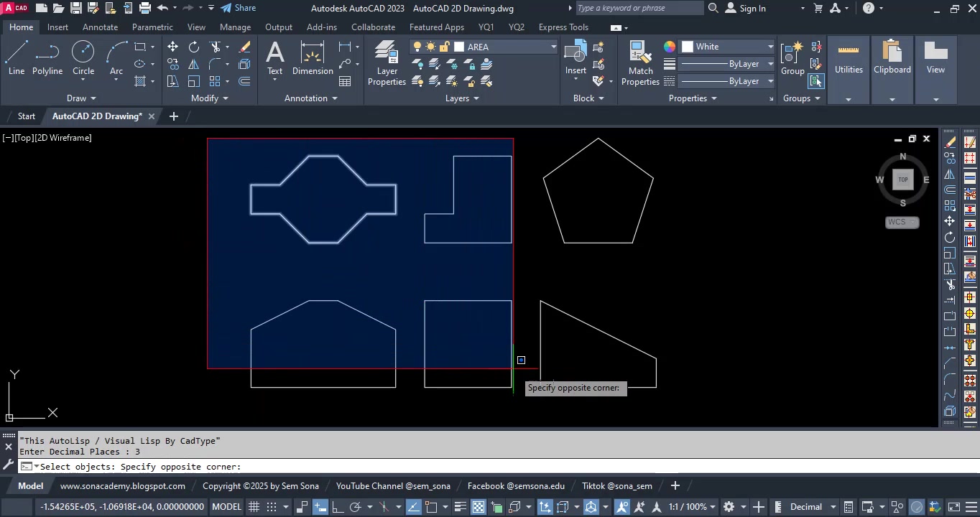
Task: Select the Line drawing tool
Action: (x=17, y=57)
